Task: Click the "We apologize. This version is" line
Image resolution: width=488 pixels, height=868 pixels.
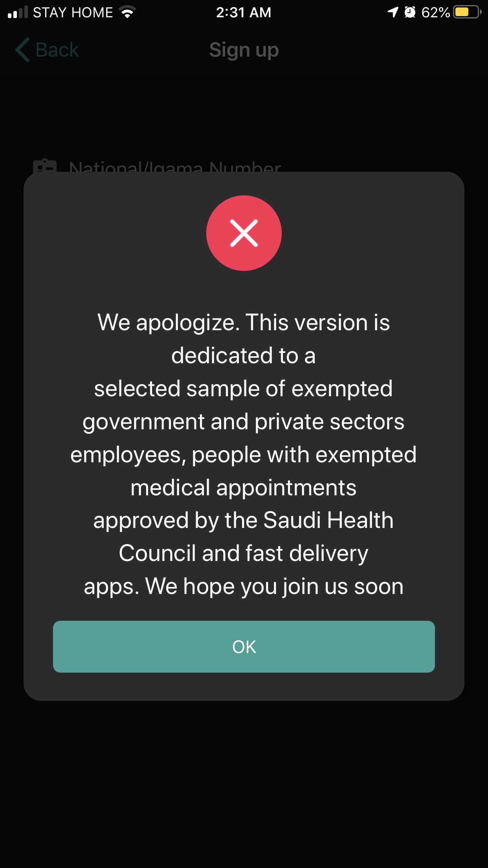Action: coord(244,323)
